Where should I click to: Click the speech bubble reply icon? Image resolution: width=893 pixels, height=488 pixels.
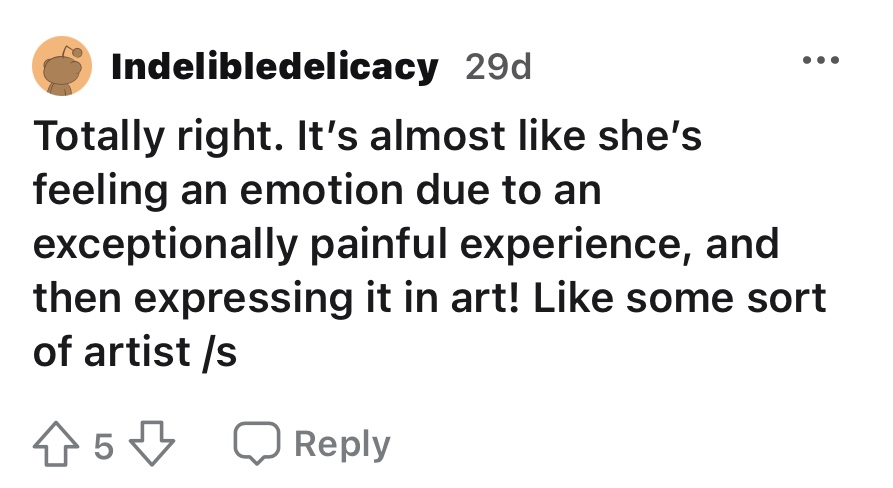(x=254, y=444)
